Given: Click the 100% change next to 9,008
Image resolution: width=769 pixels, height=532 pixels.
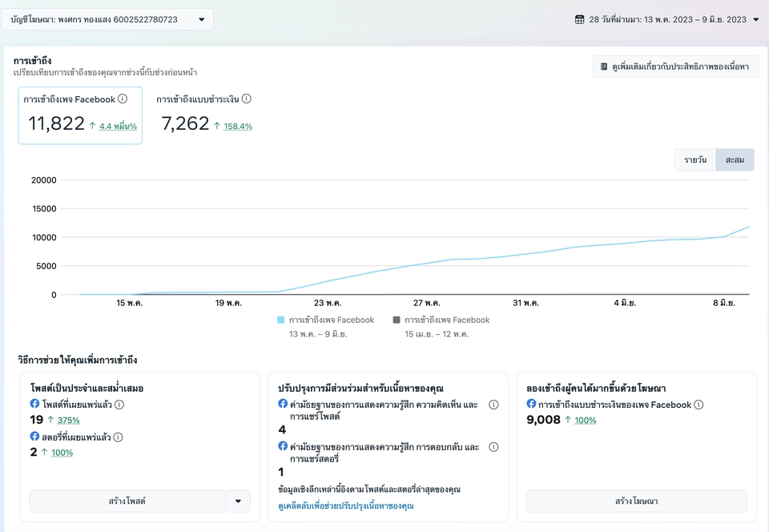Looking at the screenshot, I should click(585, 420).
